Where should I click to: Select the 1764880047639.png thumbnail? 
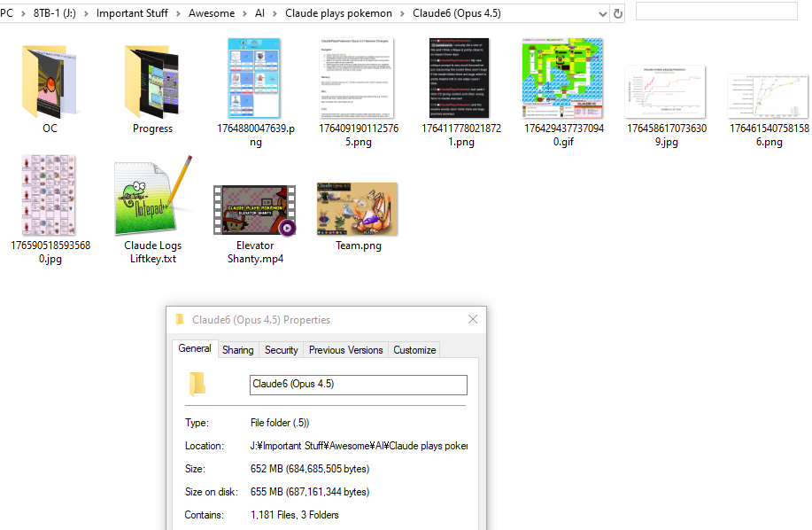tap(254, 78)
